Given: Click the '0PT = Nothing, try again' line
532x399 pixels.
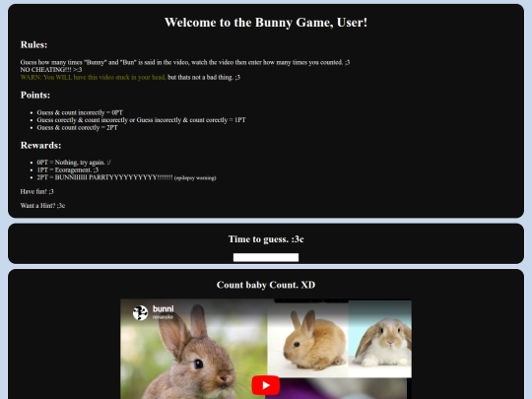Looking at the screenshot, I should pyautogui.click(x=74, y=163).
